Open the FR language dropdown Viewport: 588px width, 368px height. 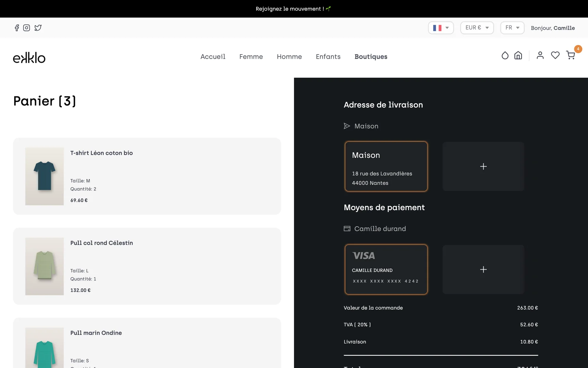point(512,28)
